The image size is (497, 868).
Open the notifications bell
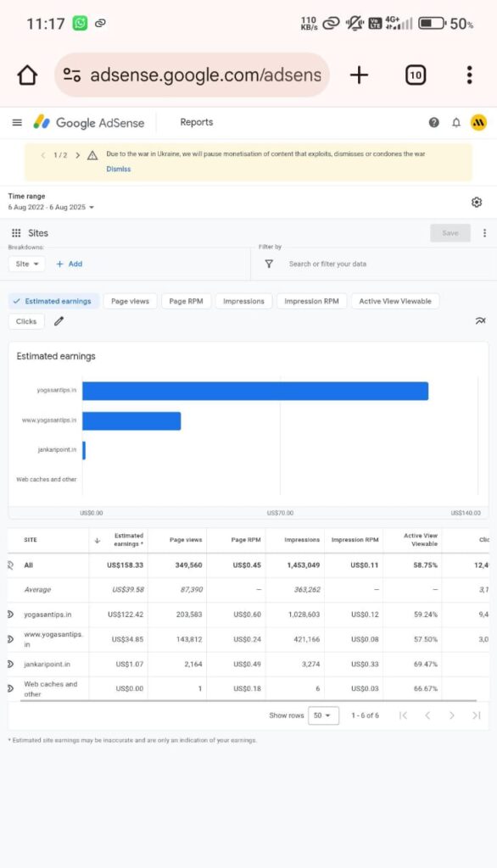pos(456,122)
